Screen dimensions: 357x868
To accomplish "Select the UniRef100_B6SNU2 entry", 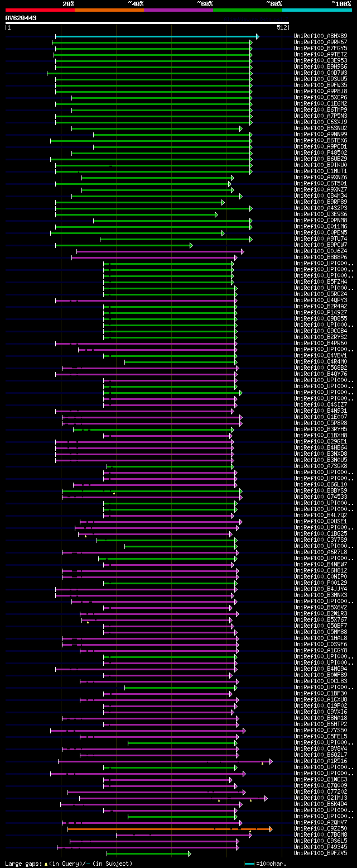I will tap(320, 128).
